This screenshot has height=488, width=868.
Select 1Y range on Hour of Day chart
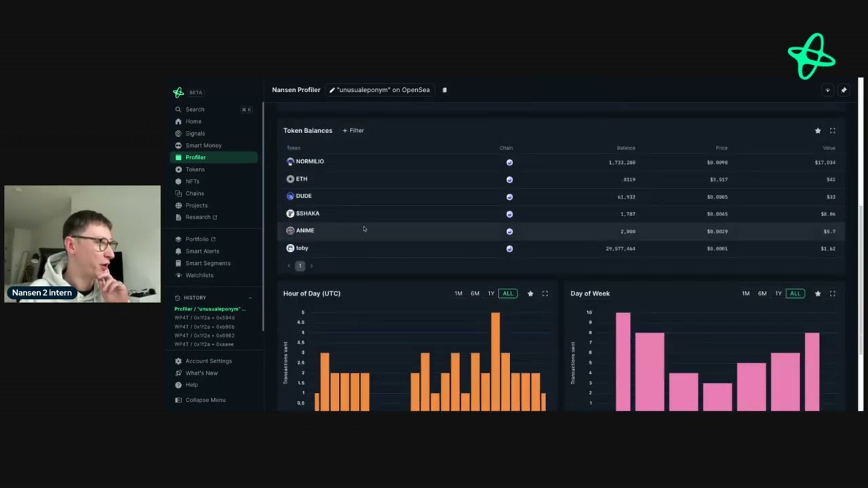tap(491, 293)
